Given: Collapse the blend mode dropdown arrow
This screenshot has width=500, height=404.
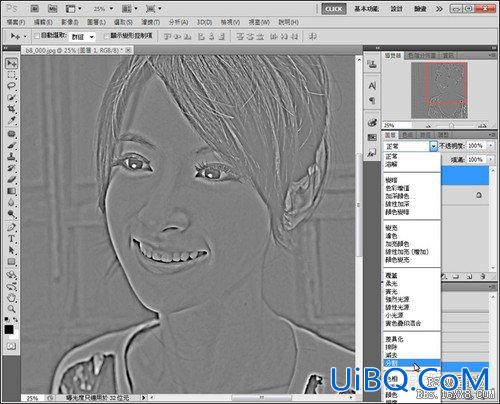Looking at the screenshot, I should click(433, 146).
